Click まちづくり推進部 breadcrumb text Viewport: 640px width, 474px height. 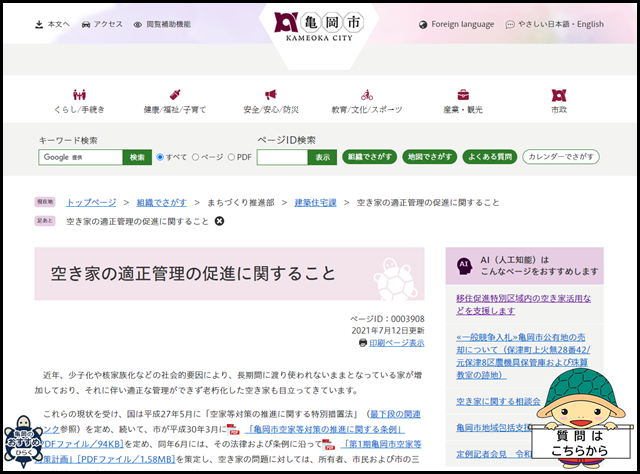pos(241,203)
